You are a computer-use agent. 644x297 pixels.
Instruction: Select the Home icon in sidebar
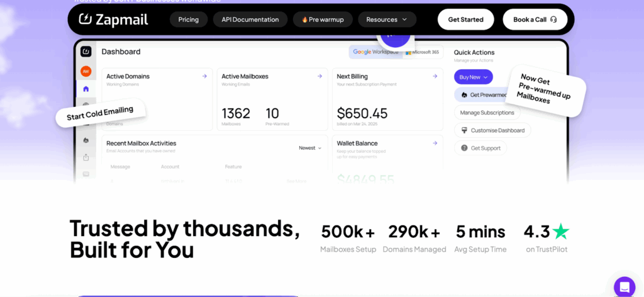[86, 89]
